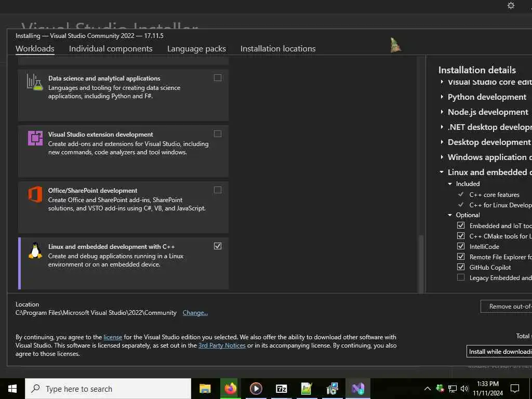The image size is (532, 399).
Task: Uncheck Linux and embedded development with C++
Action: point(218,246)
